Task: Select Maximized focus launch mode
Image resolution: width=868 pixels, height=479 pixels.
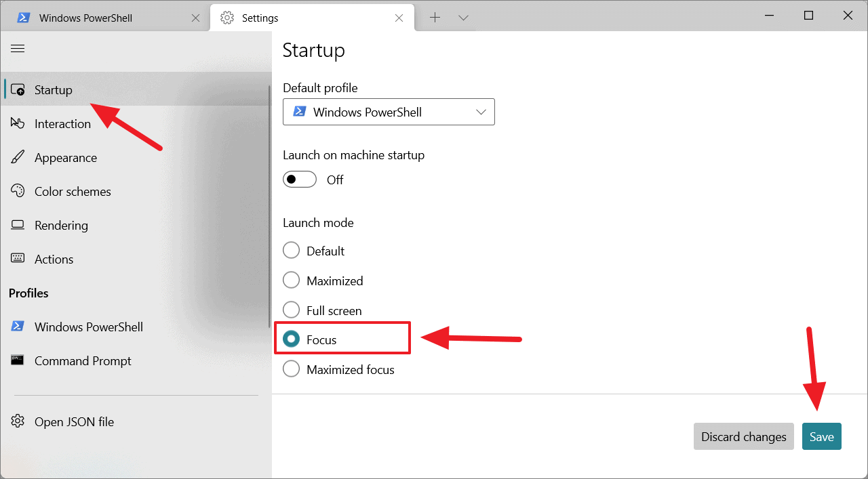Action: pyautogui.click(x=291, y=369)
